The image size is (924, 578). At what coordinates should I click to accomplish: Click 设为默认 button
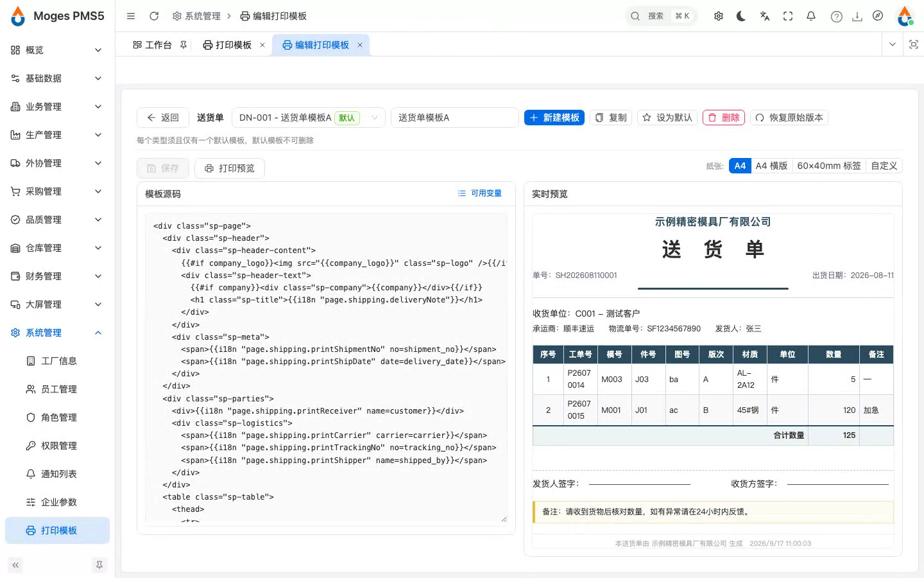(667, 118)
